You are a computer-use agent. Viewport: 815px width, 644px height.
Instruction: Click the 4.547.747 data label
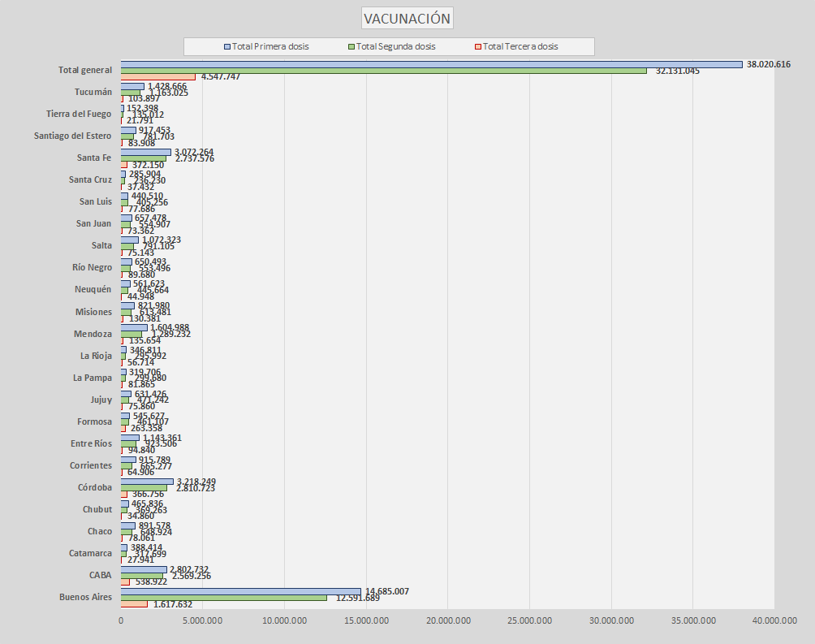[x=220, y=77]
